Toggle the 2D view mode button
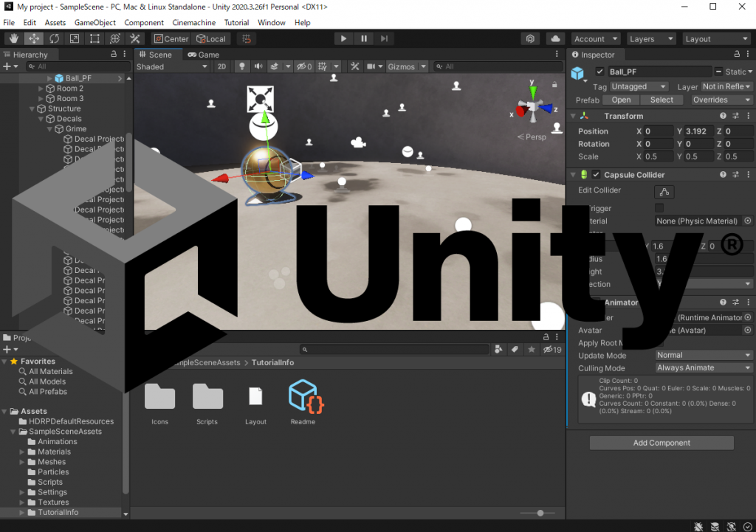This screenshot has width=756, height=532. (x=221, y=66)
